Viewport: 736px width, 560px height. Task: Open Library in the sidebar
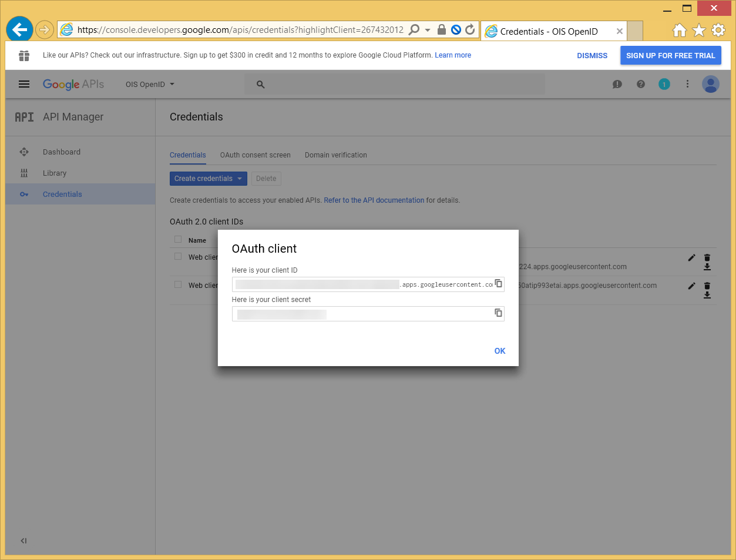[80, 173]
